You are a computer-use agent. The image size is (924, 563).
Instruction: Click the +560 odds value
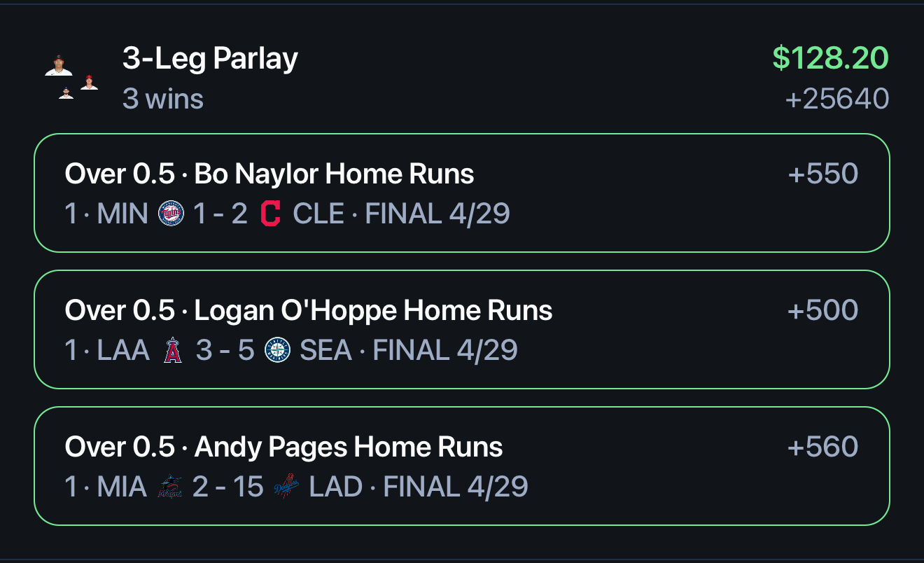tap(823, 447)
